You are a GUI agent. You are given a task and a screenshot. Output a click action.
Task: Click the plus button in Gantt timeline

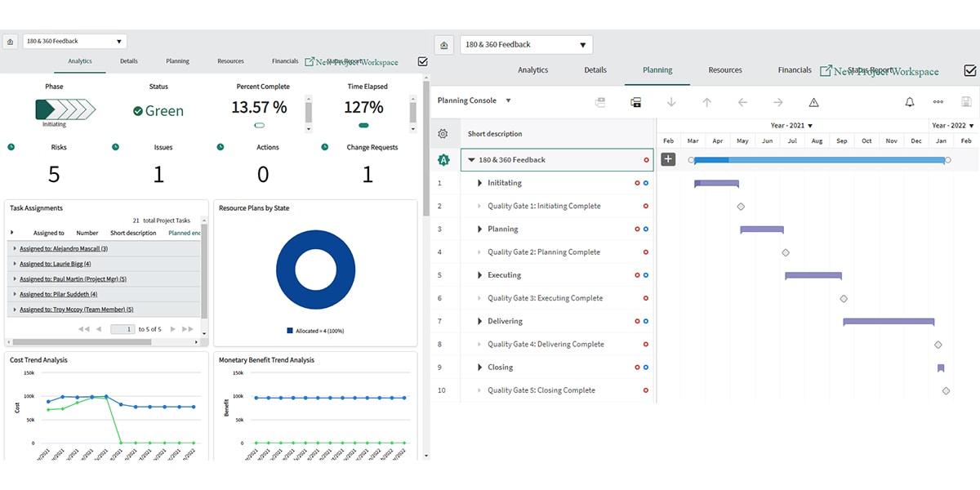(x=668, y=159)
